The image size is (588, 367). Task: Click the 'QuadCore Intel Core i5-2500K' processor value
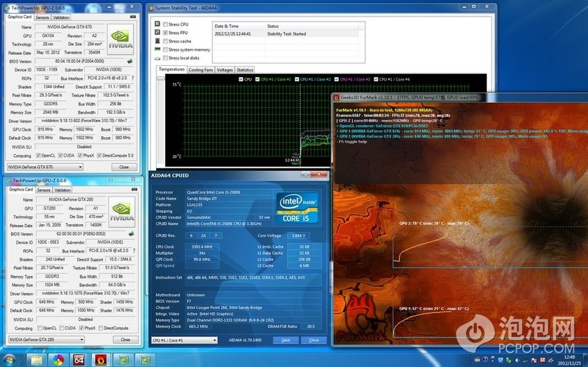coord(229,192)
